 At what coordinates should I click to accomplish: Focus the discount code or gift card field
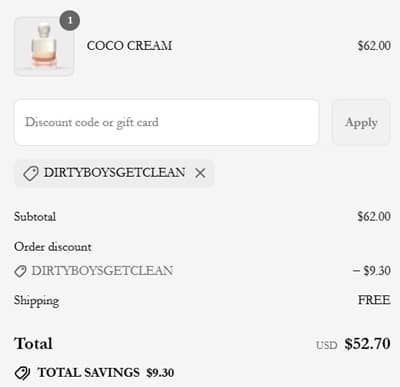point(166,122)
